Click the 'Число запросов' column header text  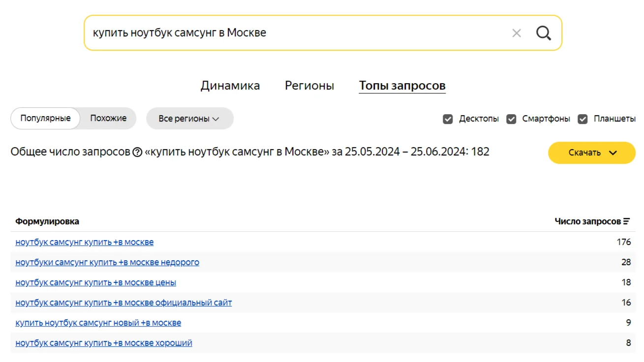pos(587,221)
